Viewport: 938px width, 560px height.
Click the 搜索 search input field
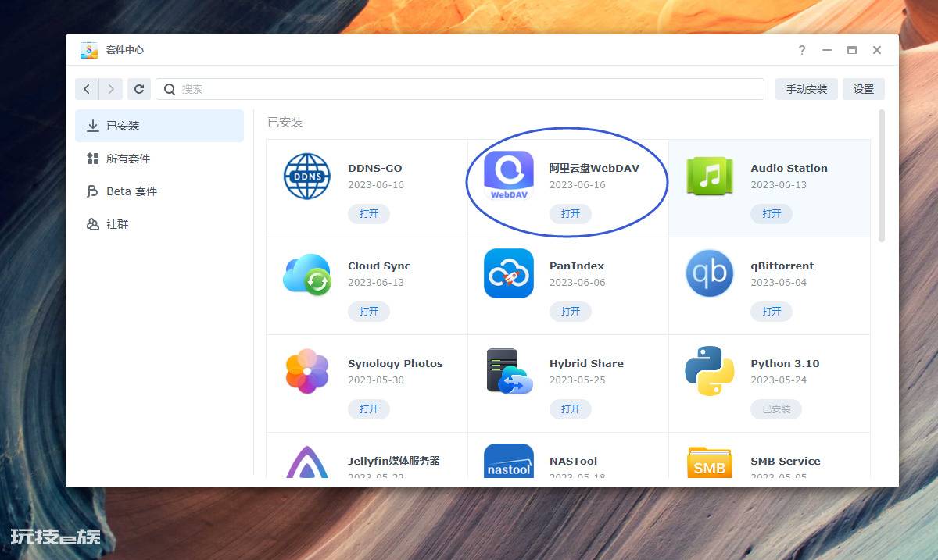(x=469, y=89)
